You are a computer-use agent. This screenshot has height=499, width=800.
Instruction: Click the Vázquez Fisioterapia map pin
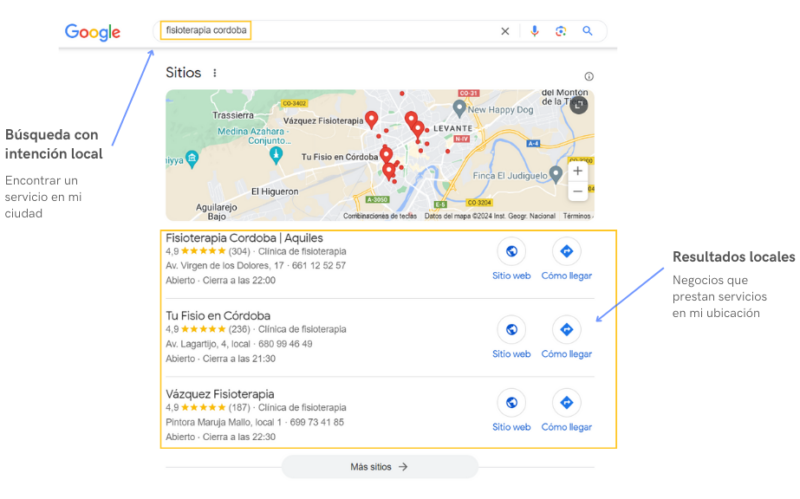click(x=371, y=119)
